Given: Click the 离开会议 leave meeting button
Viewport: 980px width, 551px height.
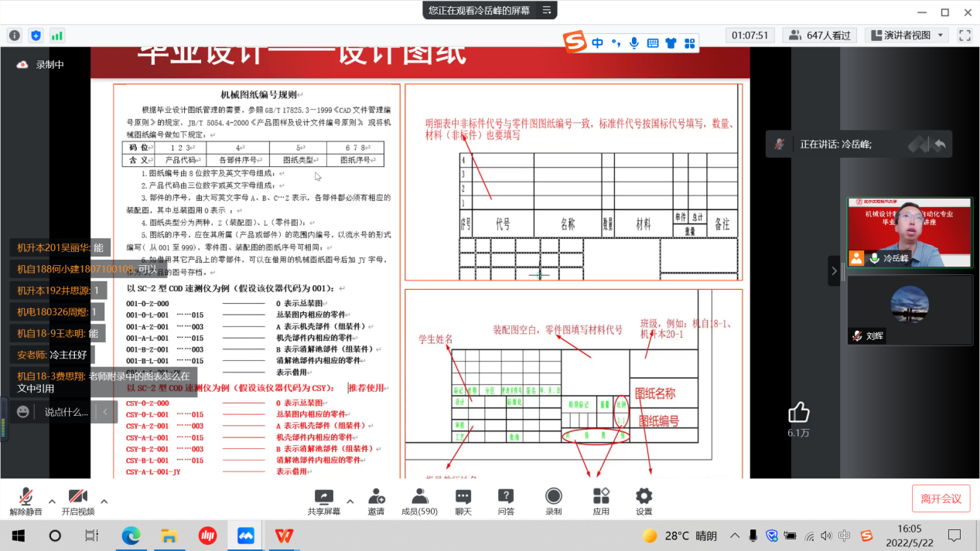Looking at the screenshot, I should (941, 498).
